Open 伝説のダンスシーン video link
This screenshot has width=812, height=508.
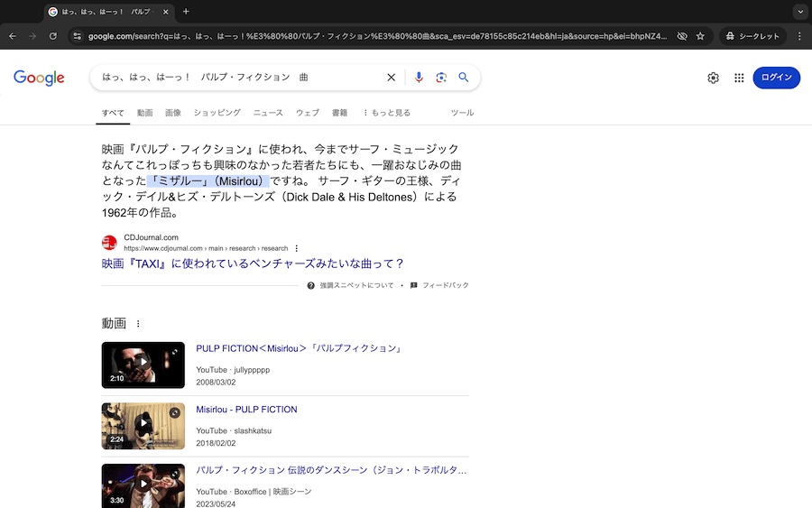point(331,470)
